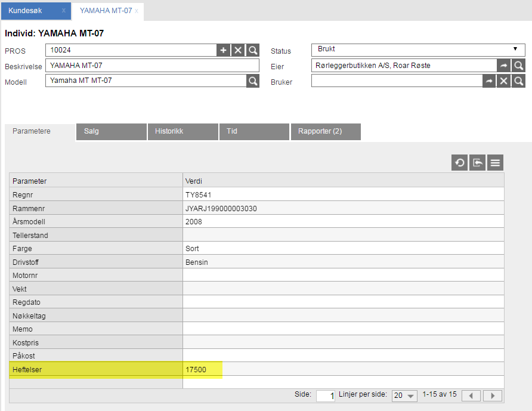
Task: Open the Status dropdown showing Brukt
Action: point(418,50)
